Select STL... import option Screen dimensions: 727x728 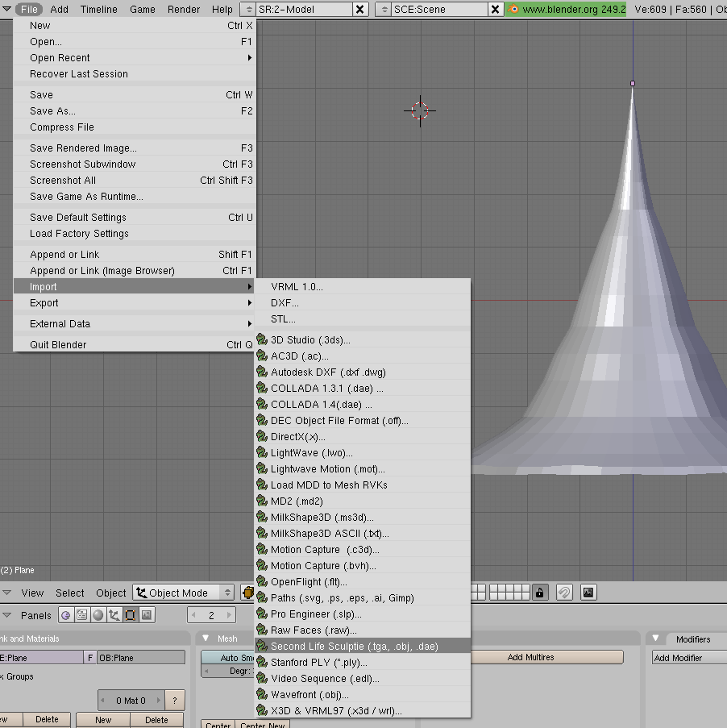point(363,319)
